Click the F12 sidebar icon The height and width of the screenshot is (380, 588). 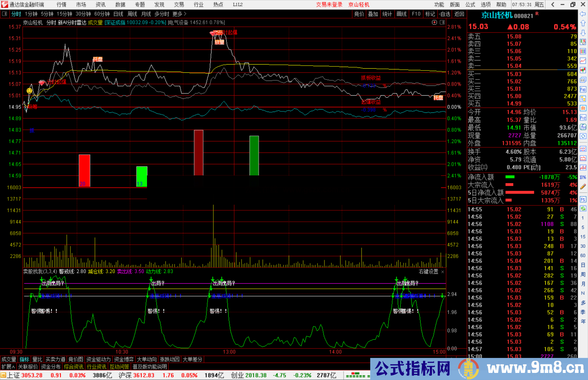(x=583, y=118)
